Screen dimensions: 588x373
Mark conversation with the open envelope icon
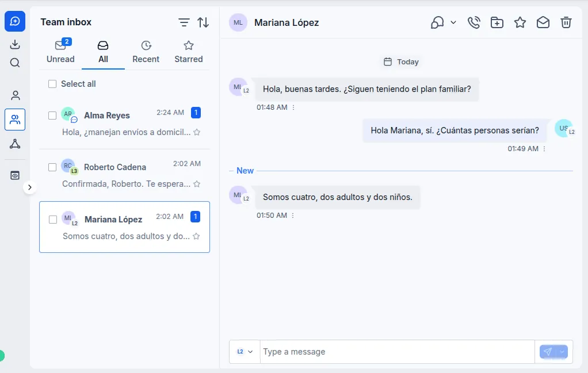tap(543, 22)
